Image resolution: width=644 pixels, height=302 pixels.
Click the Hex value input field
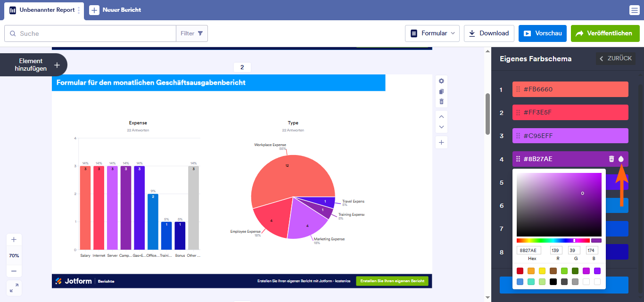click(x=529, y=251)
